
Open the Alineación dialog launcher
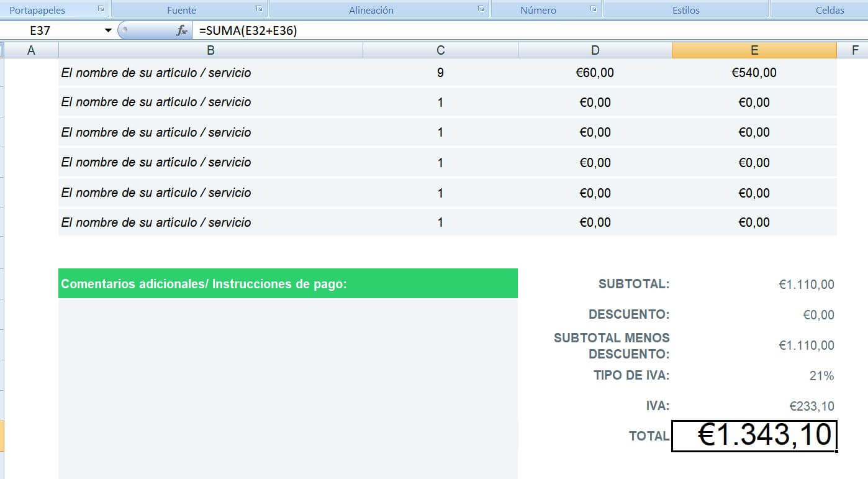point(481,9)
